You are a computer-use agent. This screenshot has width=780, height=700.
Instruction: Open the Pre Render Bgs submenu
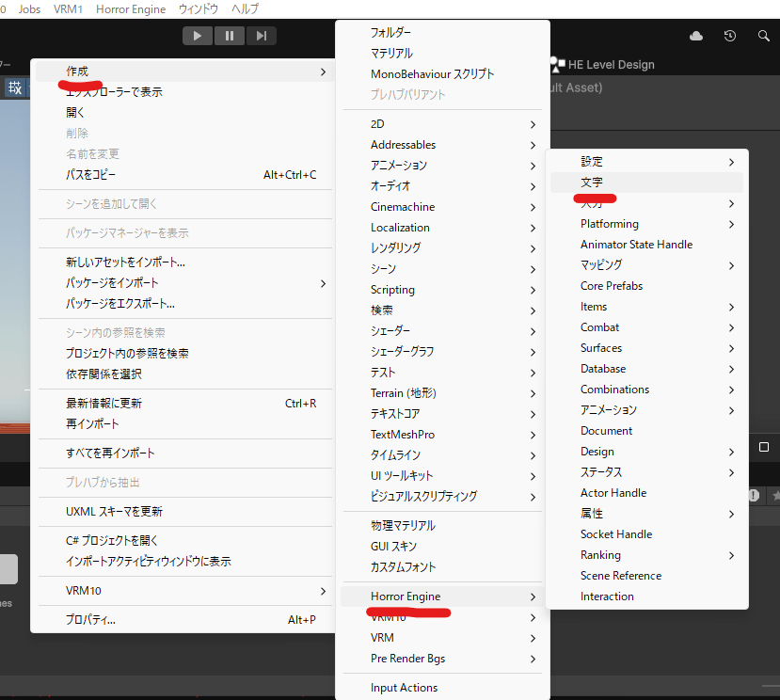click(x=443, y=659)
